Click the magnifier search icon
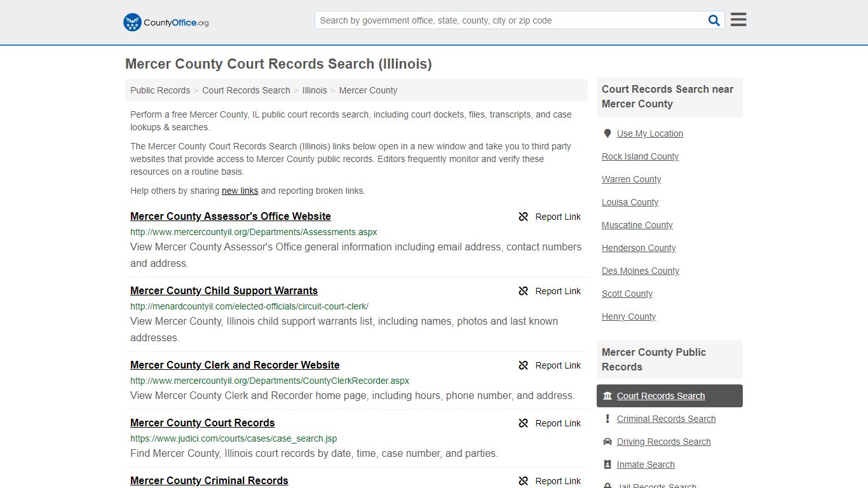This screenshot has height=488, width=868. click(x=714, y=20)
